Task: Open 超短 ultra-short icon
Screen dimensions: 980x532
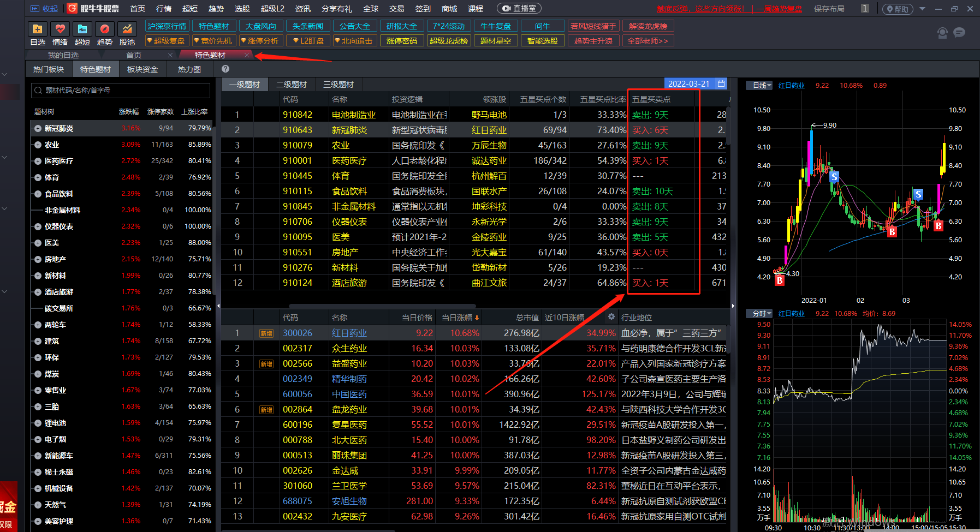Action: point(82,29)
